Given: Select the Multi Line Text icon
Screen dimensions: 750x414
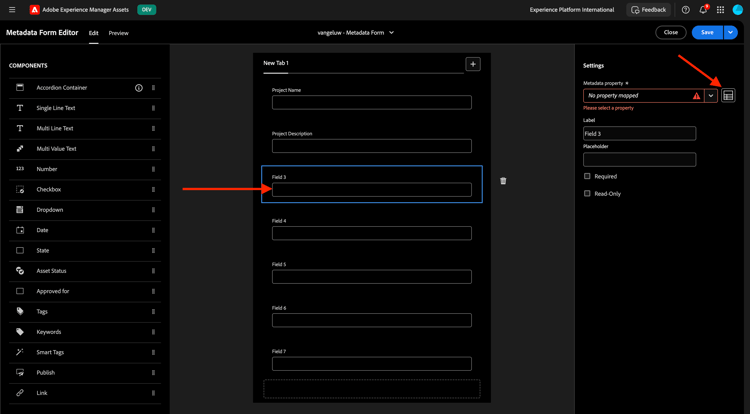Looking at the screenshot, I should (20, 128).
